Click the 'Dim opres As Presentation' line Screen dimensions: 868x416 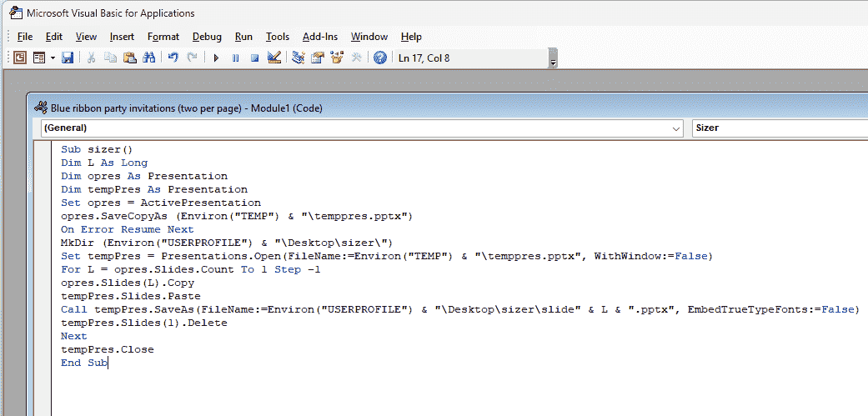click(144, 176)
